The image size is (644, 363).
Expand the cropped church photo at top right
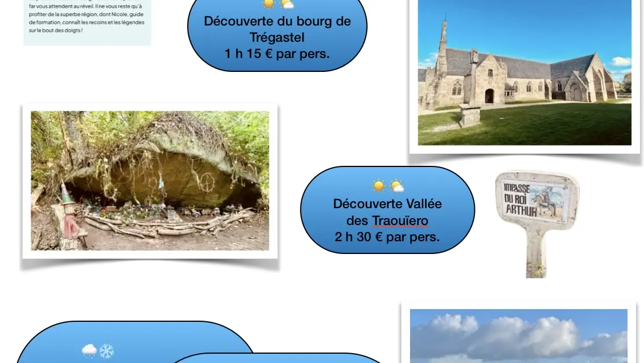pos(524,72)
